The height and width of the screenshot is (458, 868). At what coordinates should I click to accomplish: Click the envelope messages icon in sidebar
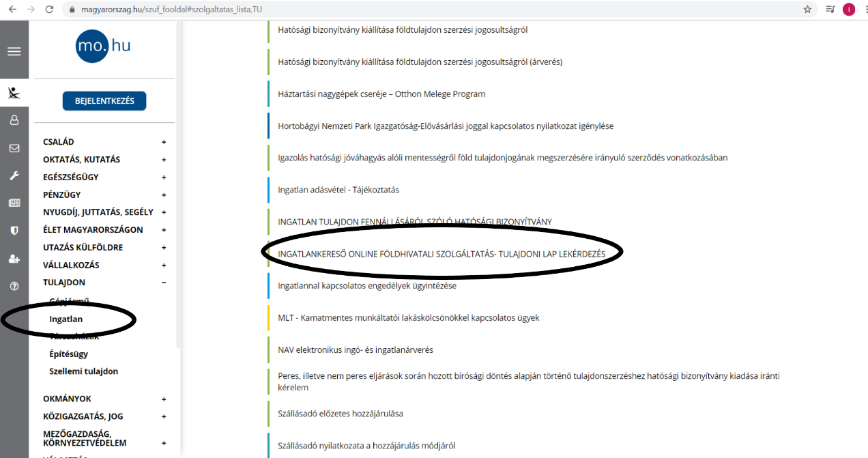coord(14,148)
